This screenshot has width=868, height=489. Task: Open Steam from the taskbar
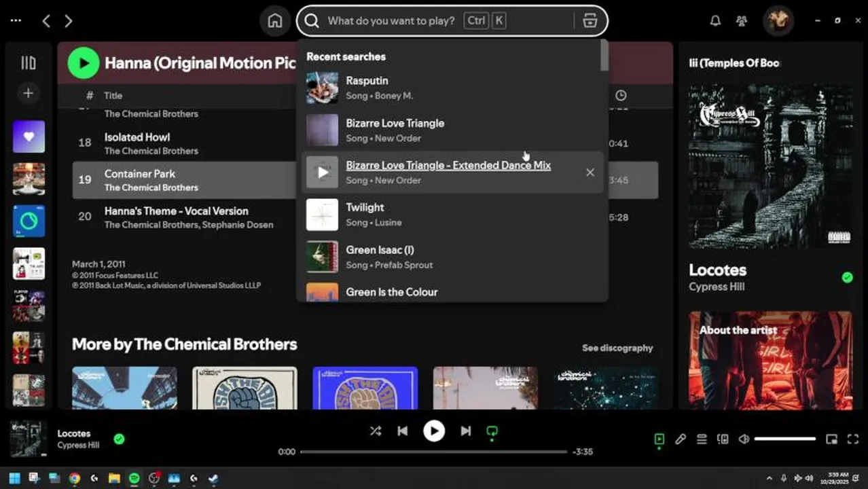point(213,478)
